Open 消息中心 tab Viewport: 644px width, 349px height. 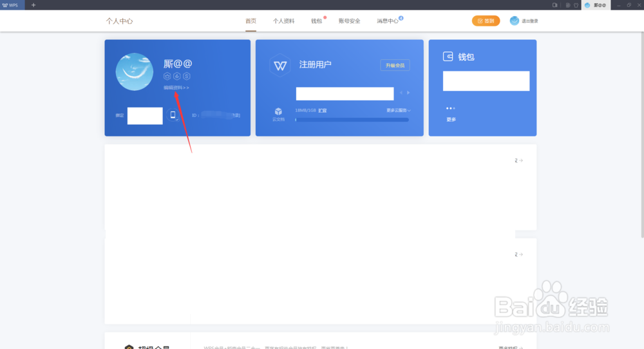point(387,21)
